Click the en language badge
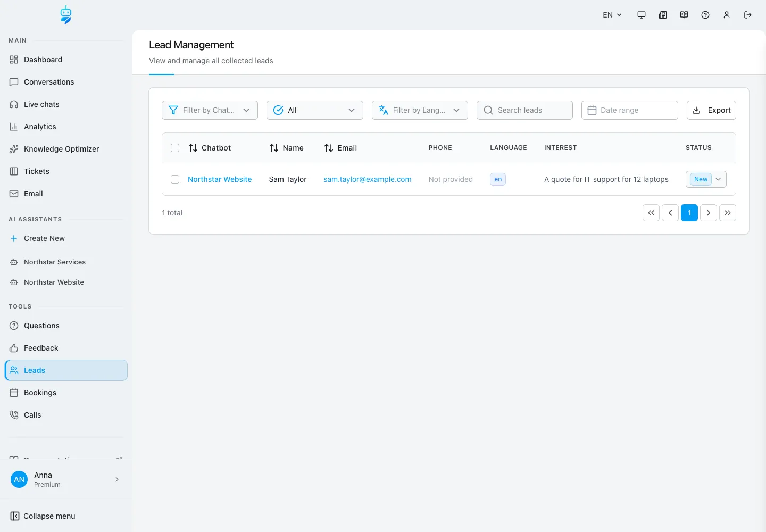Screen dimensions: 766x532 tap(498, 179)
